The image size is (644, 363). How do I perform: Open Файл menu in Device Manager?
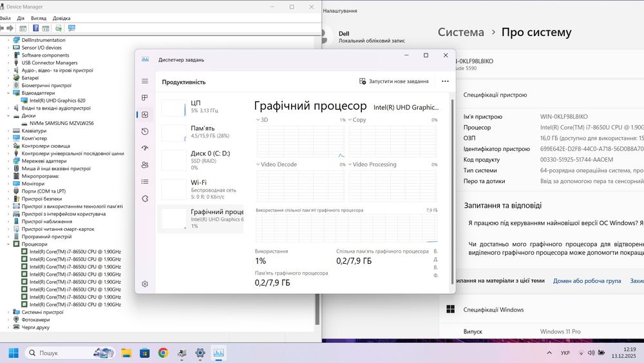[x=5, y=18]
